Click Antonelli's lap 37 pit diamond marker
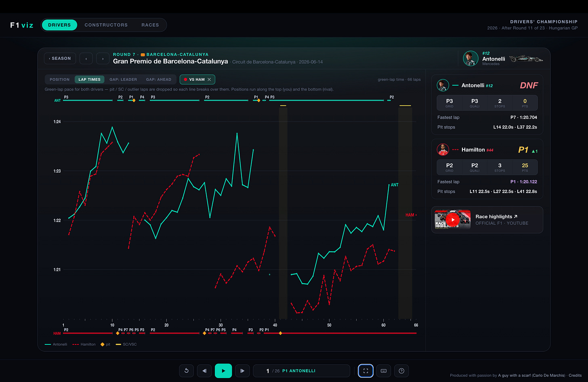This screenshot has width=588, height=382. tap(259, 100)
